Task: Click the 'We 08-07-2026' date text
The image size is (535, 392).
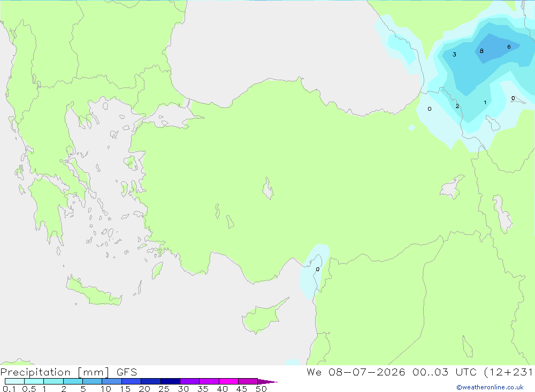Action: coord(356,372)
